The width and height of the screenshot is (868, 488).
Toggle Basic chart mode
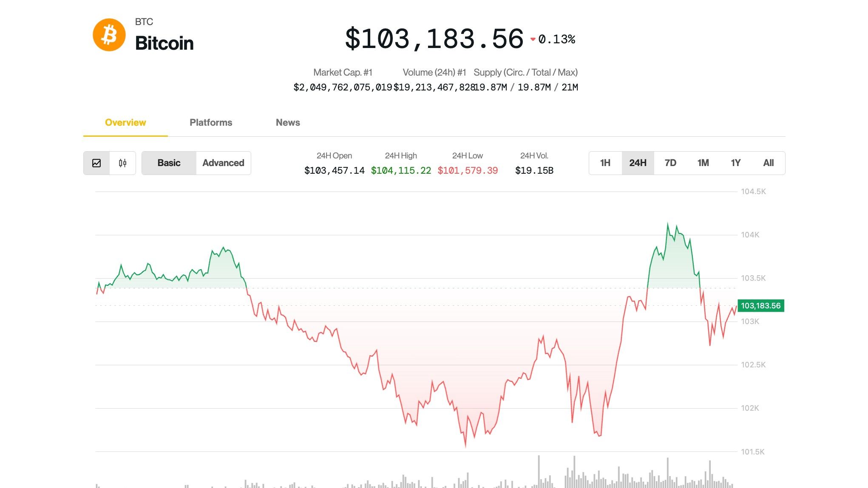(x=169, y=163)
